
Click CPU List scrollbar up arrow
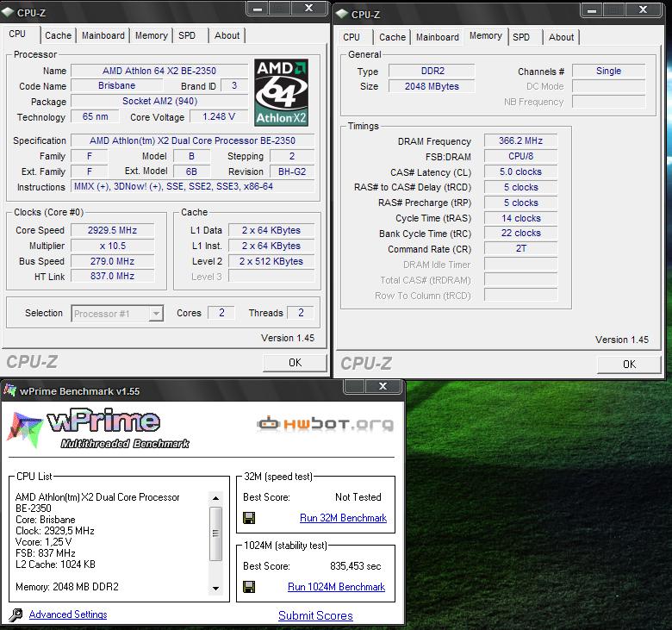(x=215, y=498)
